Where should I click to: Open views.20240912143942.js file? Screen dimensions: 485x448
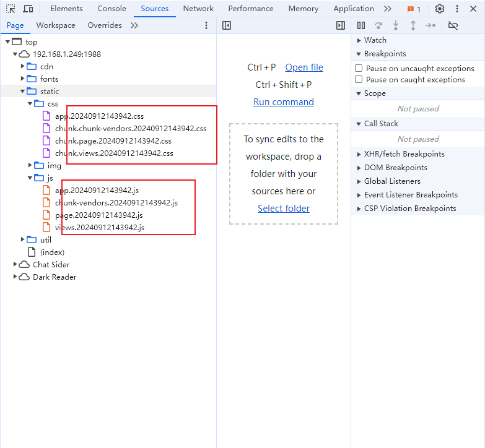coord(100,227)
